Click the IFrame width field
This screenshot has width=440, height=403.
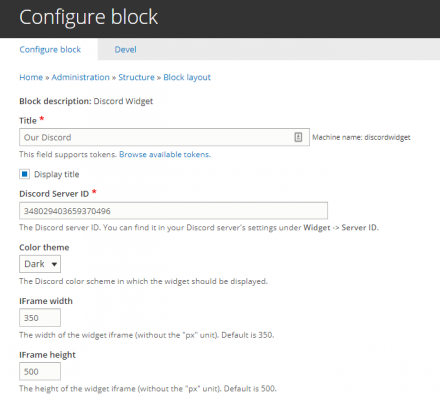point(40,318)
